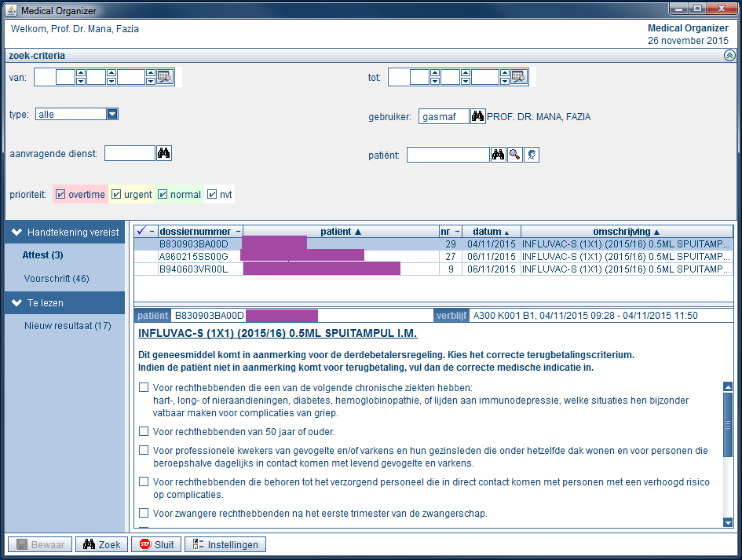The width and height of the screenshot is (742, 560).
Task: Click the patient head icon after patiënt field
Action: [532, 155]
